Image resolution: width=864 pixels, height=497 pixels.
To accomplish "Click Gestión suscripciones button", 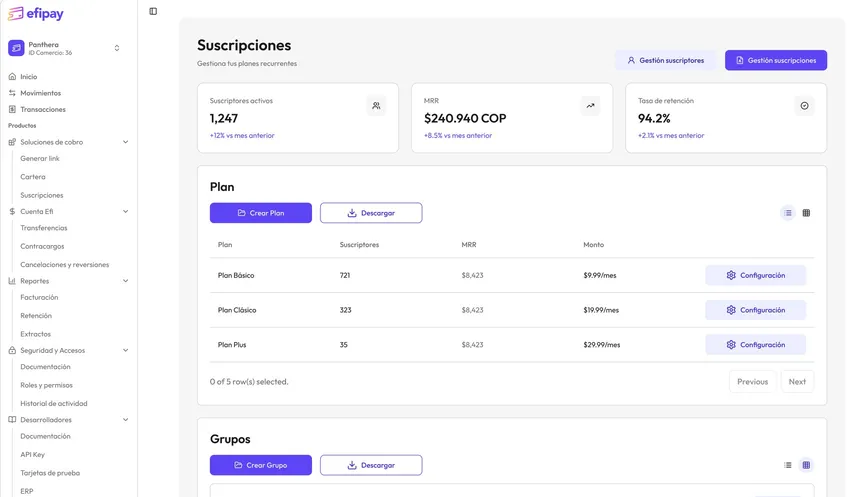I will pos(776,60).
